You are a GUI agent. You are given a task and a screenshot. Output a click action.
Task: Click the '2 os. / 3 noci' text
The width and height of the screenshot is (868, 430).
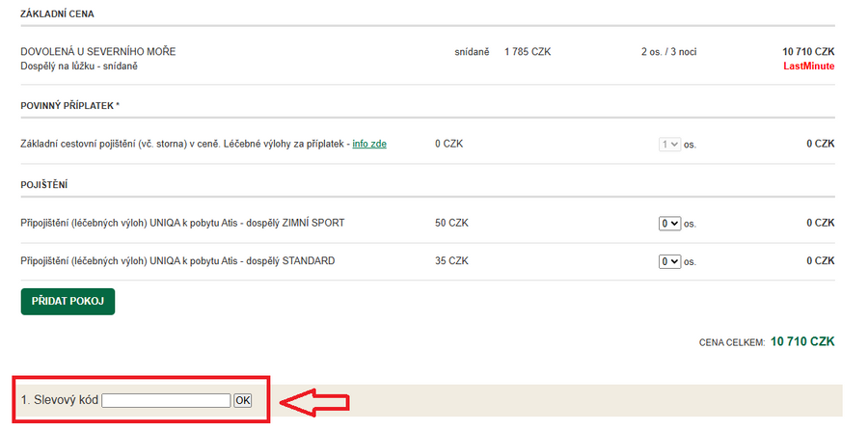click(x=668, y=51)
